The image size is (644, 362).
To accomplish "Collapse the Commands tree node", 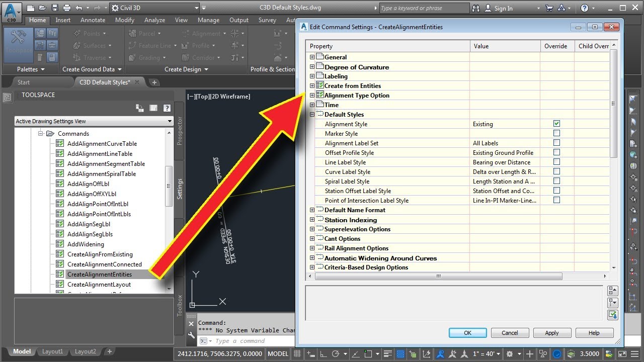I will pyautogui.click(x=41, y=134).
